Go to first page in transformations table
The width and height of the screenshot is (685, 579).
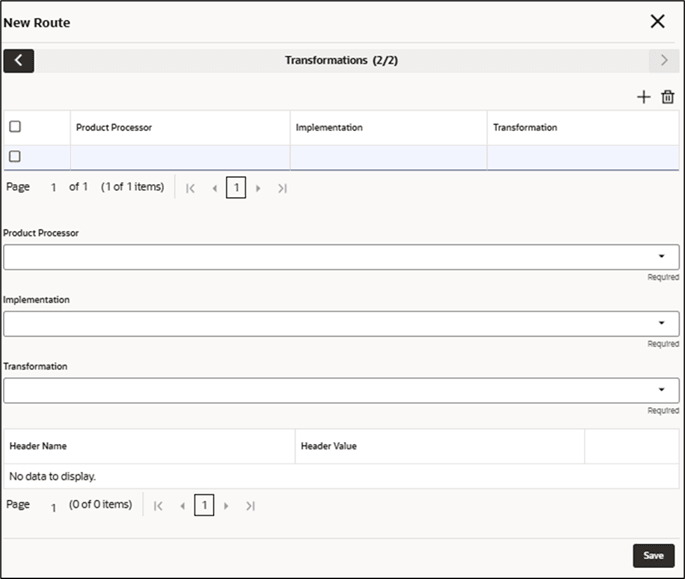[x=191, y=188]
